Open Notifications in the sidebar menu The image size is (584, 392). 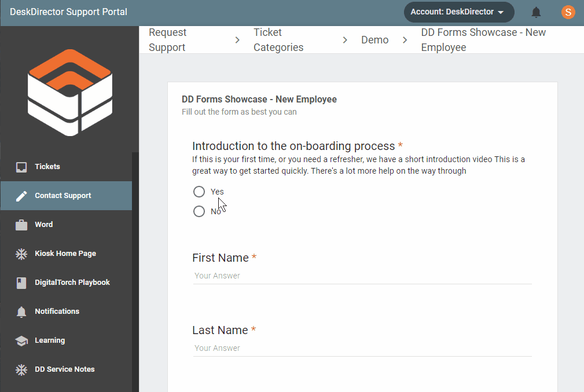[x=67, y=312]
